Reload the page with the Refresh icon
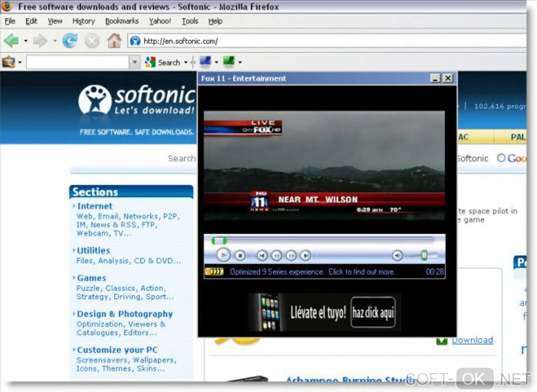 (70, 41)
